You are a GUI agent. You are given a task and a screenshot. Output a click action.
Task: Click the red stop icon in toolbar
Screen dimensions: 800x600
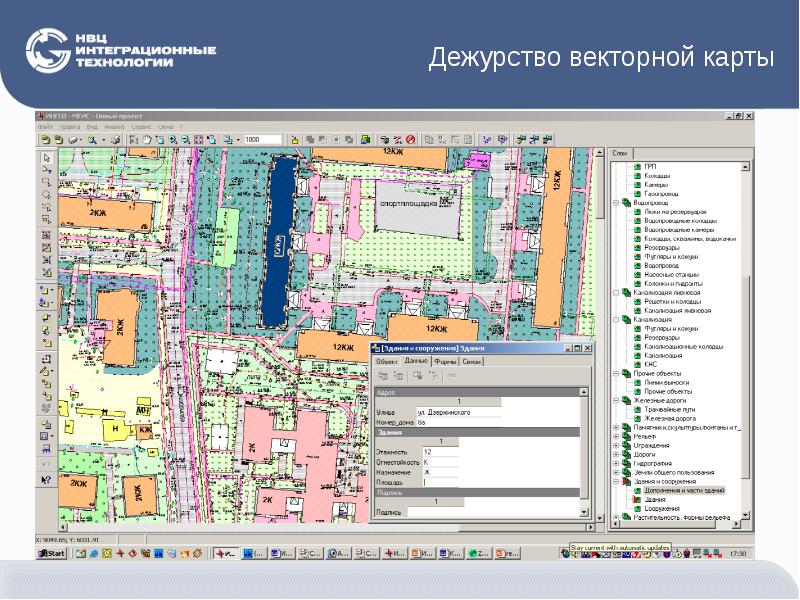tap(411, 140)
